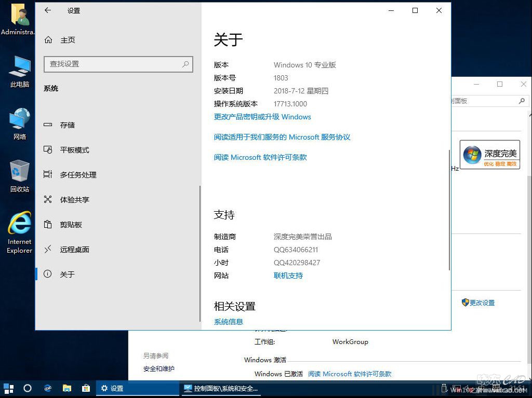Viewport: 532px width, 398px height.
Task: Select the 存储 storage icon in sidebar
Action: click(x=48, y=125)
